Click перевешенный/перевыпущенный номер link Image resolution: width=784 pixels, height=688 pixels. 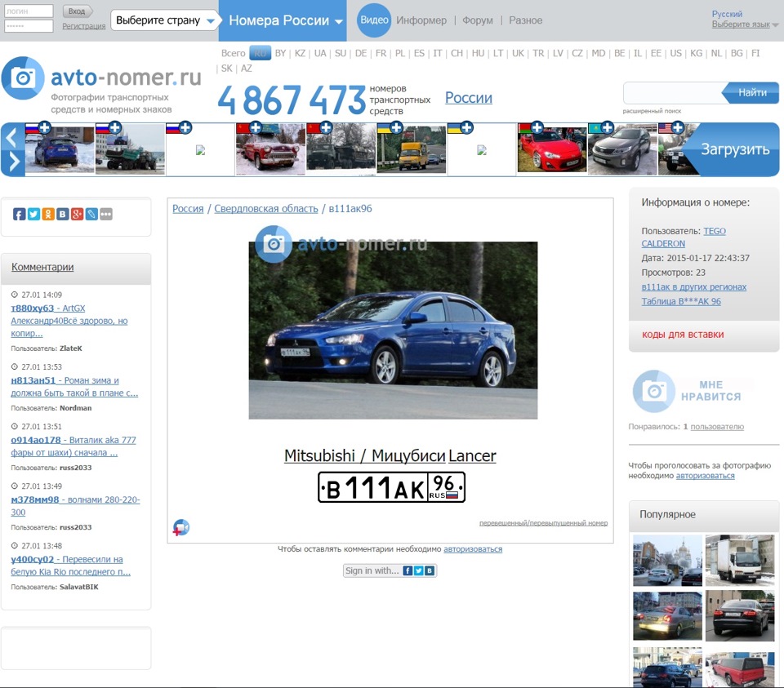pyautogui.click(x=544, y=523)
